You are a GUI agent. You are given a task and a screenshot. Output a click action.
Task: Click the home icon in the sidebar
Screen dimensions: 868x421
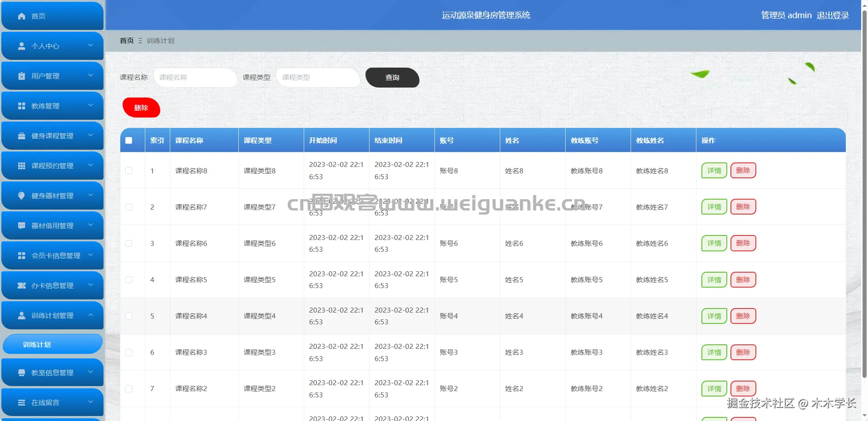[x=21, y=16]
